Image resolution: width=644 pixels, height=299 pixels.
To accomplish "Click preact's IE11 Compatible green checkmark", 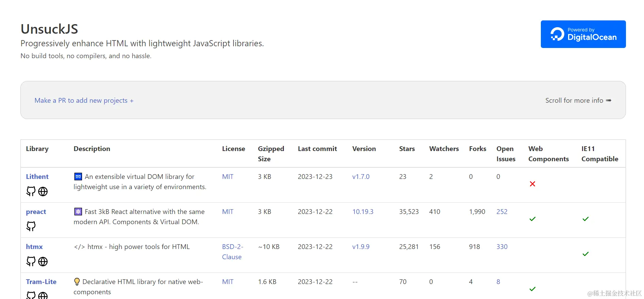I will pyautogui.click(x=585, y=219).
